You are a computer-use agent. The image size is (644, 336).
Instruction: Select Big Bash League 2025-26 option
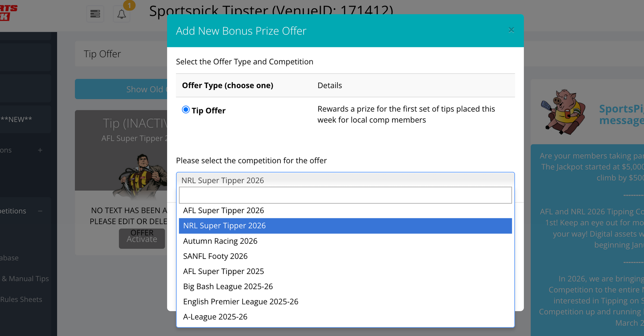pos(228,286)
